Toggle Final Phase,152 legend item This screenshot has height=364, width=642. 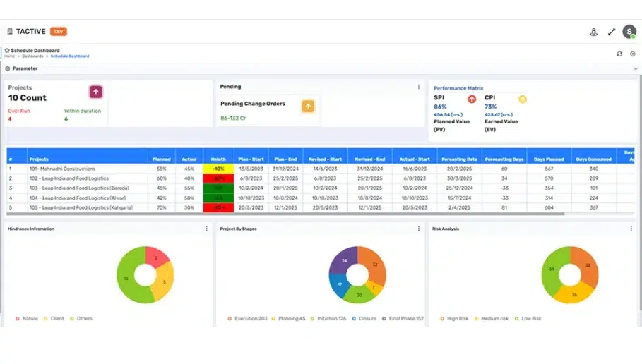(x=403, y=319)
